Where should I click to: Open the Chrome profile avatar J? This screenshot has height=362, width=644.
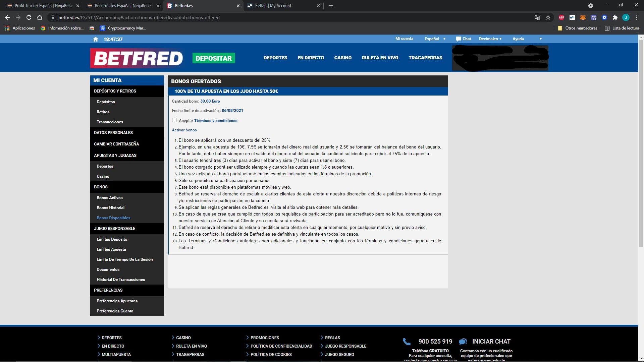pos(626,17)
